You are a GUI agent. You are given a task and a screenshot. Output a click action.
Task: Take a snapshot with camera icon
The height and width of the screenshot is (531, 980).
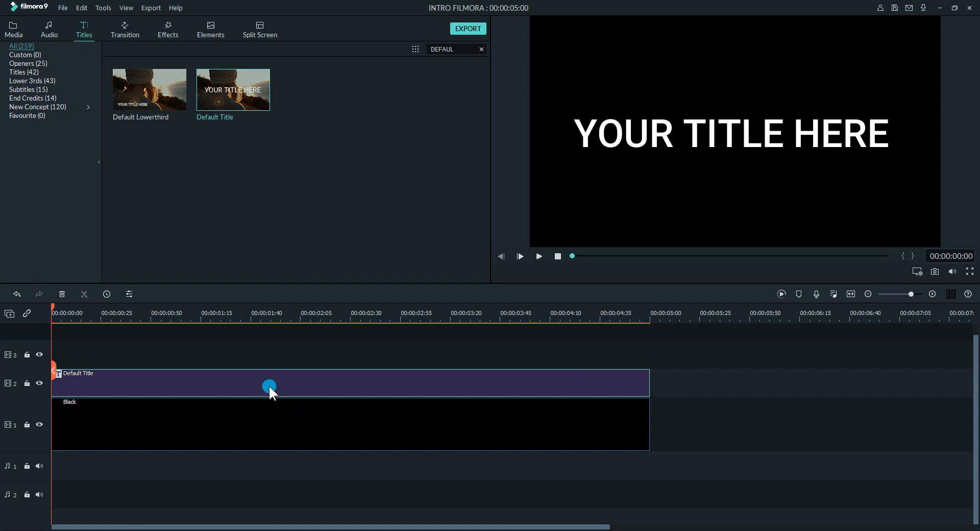(935, 272)
